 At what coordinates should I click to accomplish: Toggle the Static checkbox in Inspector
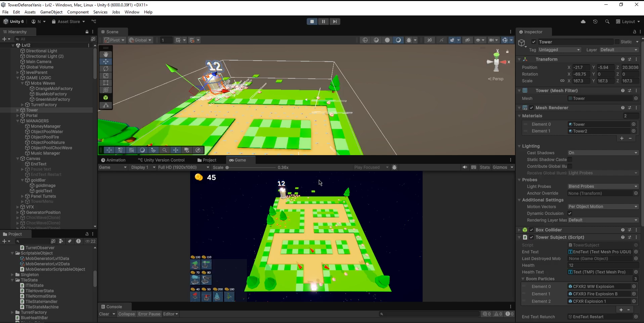(617, 42)
